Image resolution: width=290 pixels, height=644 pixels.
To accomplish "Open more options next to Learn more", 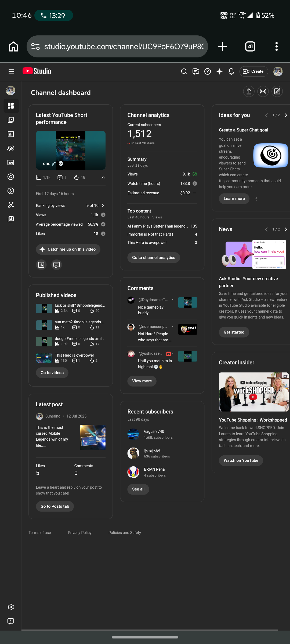I will tap(256, 199).
